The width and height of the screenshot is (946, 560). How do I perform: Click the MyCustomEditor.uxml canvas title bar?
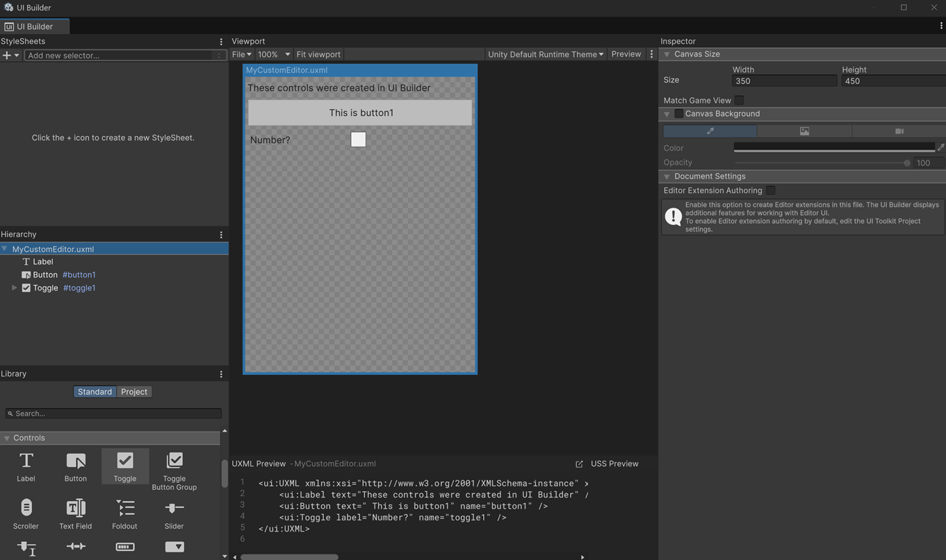pos(360,70)
